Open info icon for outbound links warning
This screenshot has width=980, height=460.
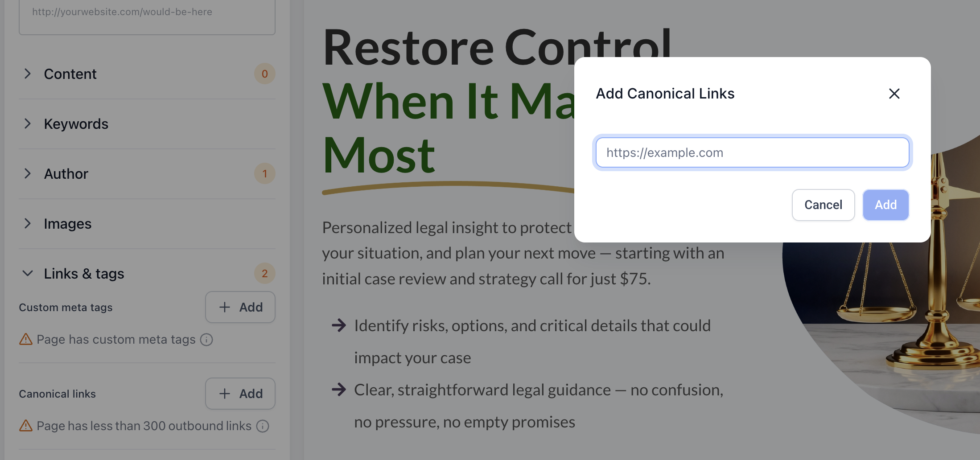[x=263, y=426]
